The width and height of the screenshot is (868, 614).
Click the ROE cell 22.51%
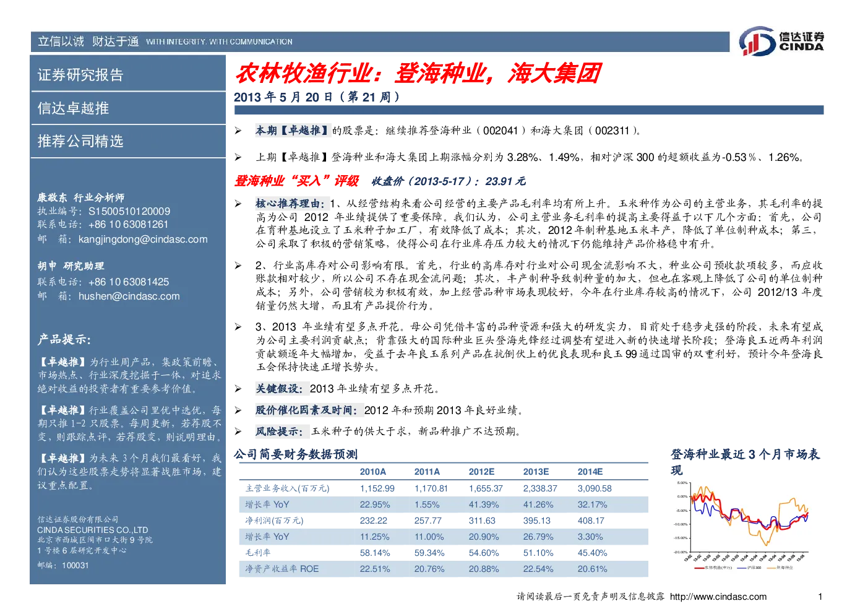point(375,569)
